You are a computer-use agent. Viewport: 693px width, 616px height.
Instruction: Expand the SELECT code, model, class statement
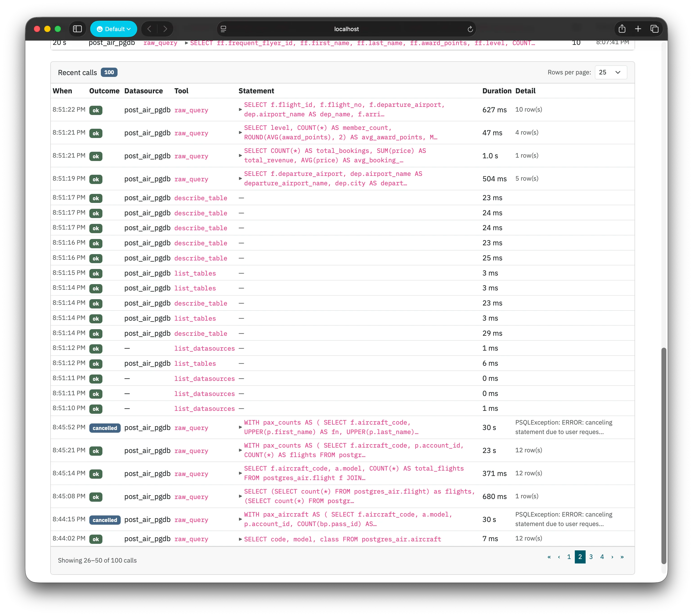240,539
